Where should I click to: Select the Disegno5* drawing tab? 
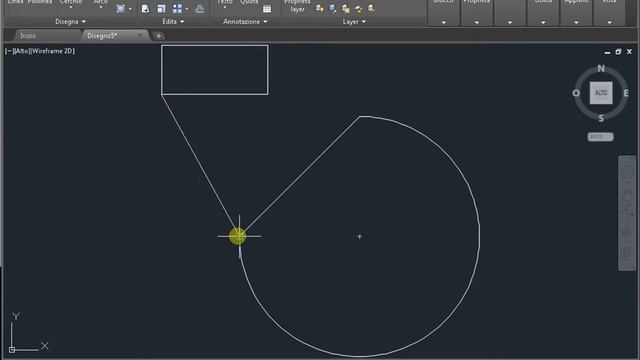coord(102,36)
